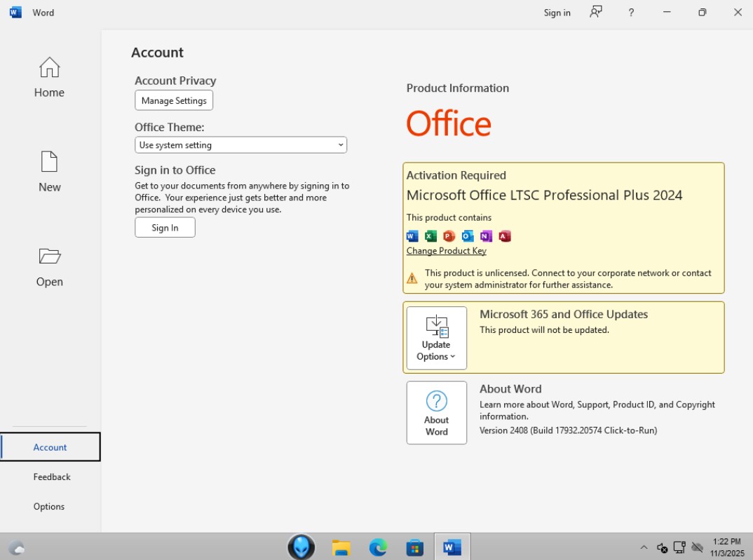Screen dimensions: 753x560
Task: Open Microsoft Edge from the taskbar
Action: click(378, 547)
